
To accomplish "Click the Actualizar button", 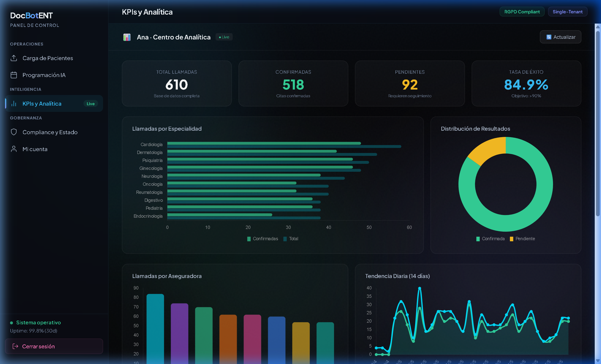I will coord(560,37).
